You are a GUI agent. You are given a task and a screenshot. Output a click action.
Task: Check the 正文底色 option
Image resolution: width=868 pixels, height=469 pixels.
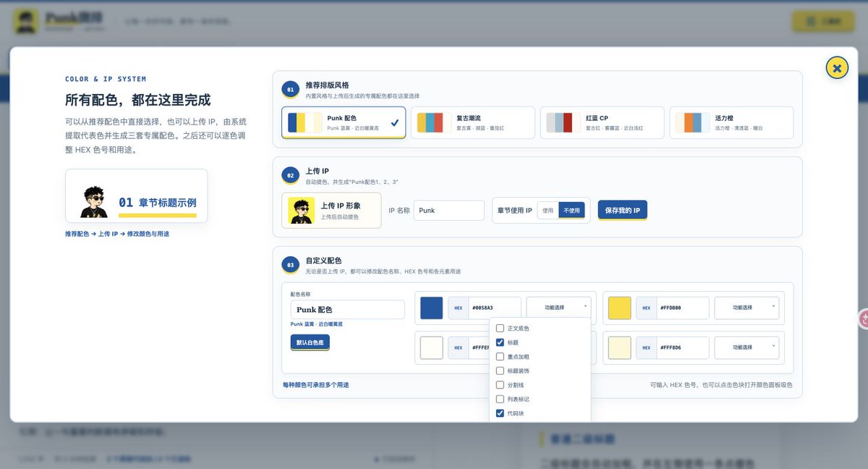[x=500, y=329]
